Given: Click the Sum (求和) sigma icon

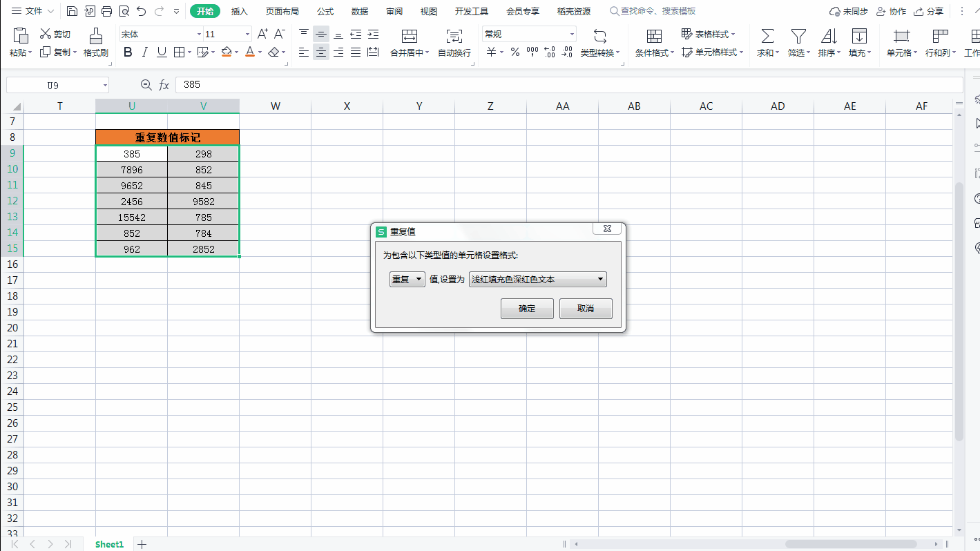Looking at the screenshot, I should [x=767, y=36].
